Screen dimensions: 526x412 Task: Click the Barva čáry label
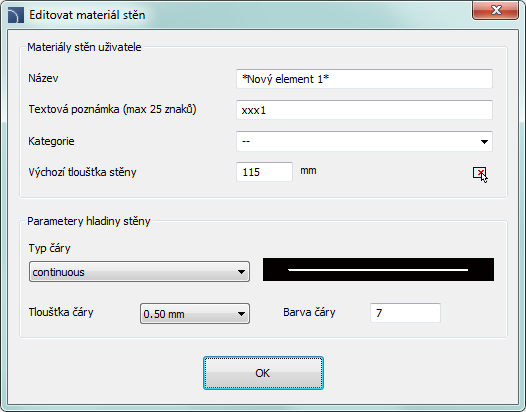(x=309, y=312)
